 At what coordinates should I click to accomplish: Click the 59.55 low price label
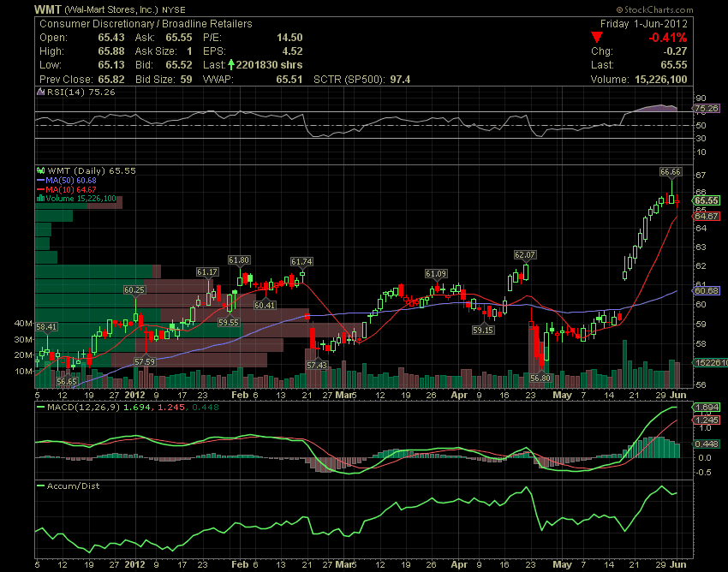[x=229, y=322]
